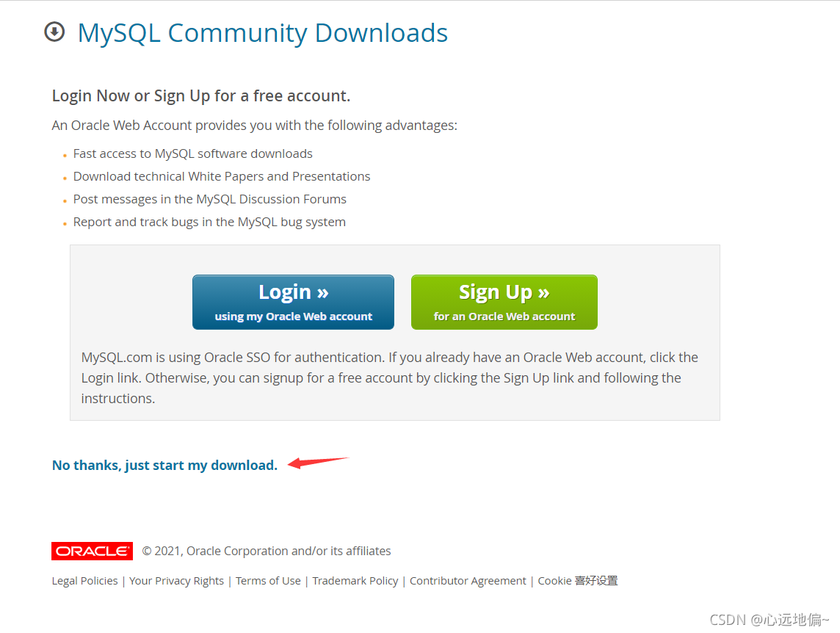The width and height of the screenshot is (840, 633).
Task: Click the 2021 Oracle Corporation copyright text
Action: click(267, 551)
